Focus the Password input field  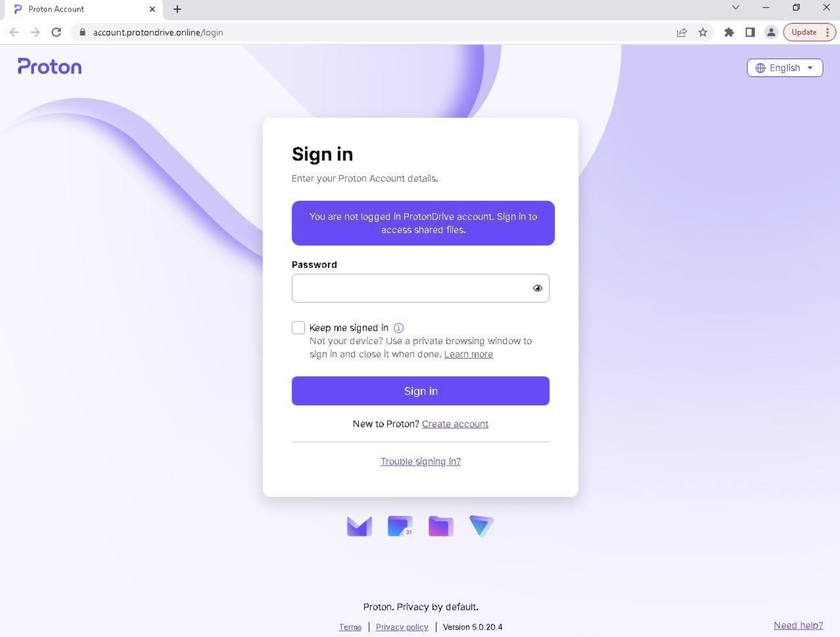click(420, 288)
